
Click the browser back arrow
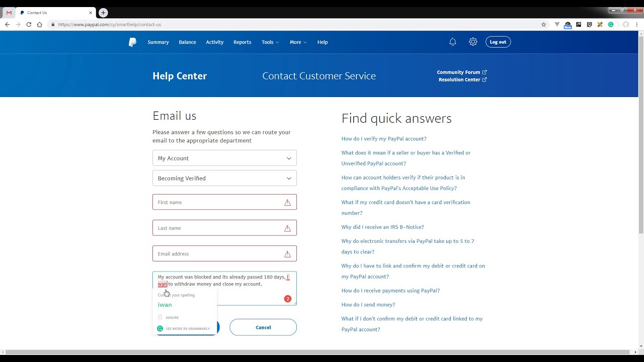pyautogui.click(x=7, y=24)
